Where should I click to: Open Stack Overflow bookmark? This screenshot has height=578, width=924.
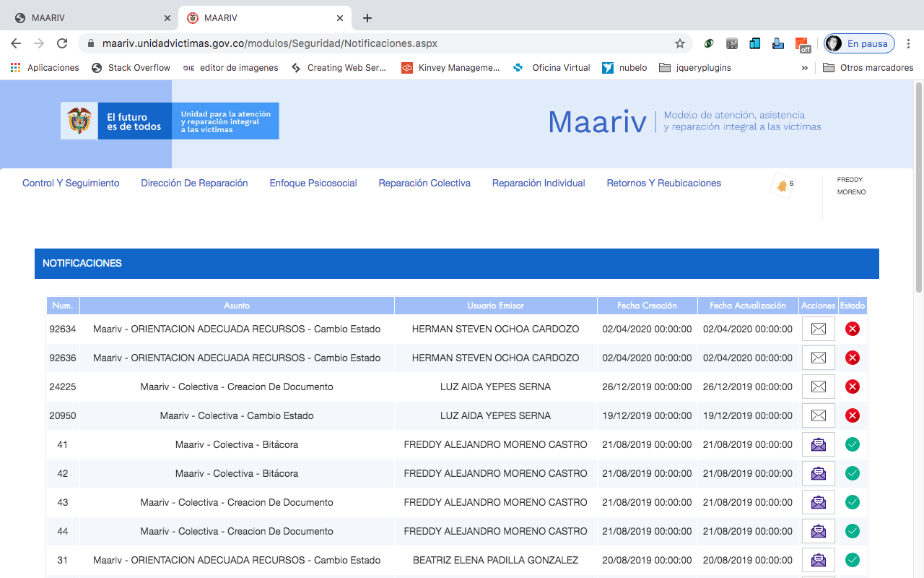(131, 68)
